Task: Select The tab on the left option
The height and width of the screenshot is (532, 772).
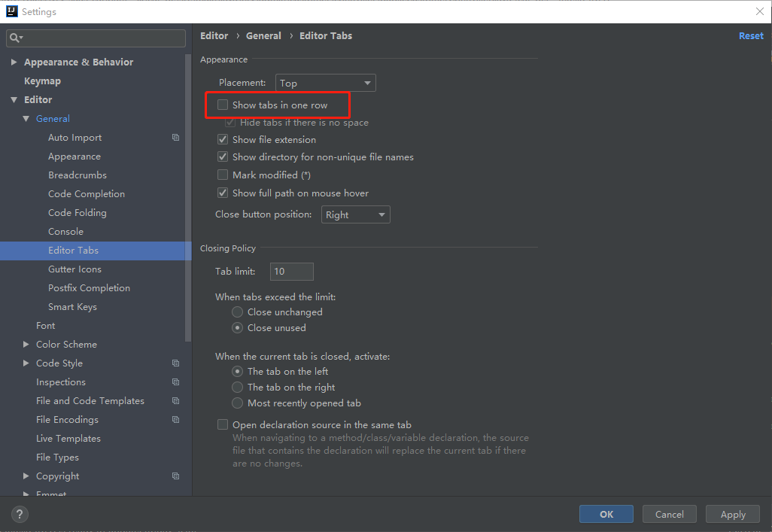Action: tap(237, 372)
